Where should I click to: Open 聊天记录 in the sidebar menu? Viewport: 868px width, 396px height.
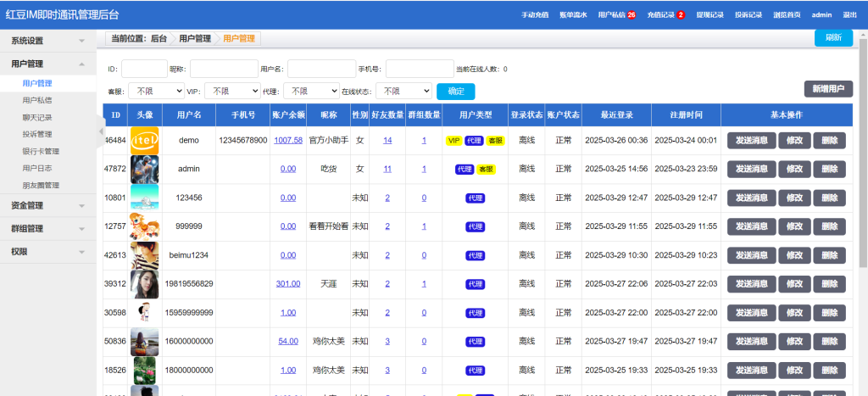point(37,117)
